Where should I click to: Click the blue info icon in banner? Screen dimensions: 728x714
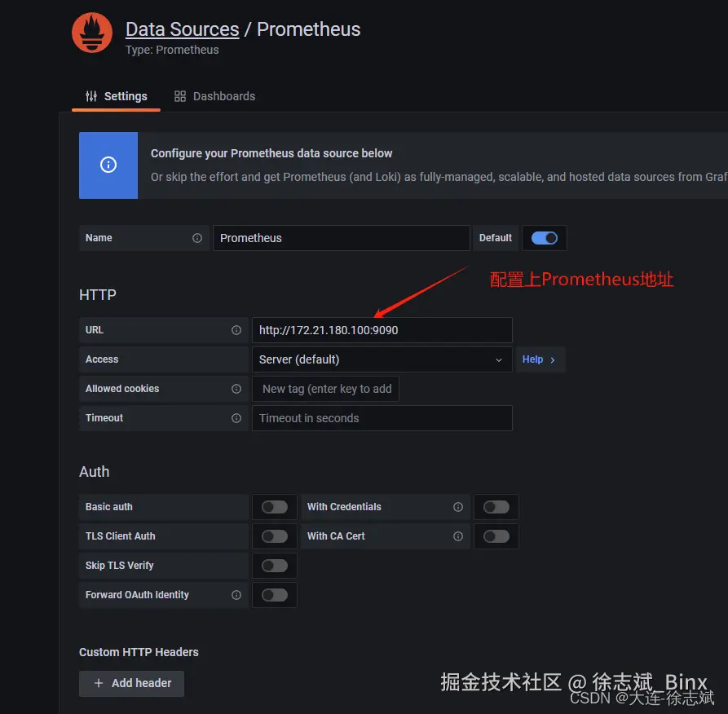(x=108, y=165)
